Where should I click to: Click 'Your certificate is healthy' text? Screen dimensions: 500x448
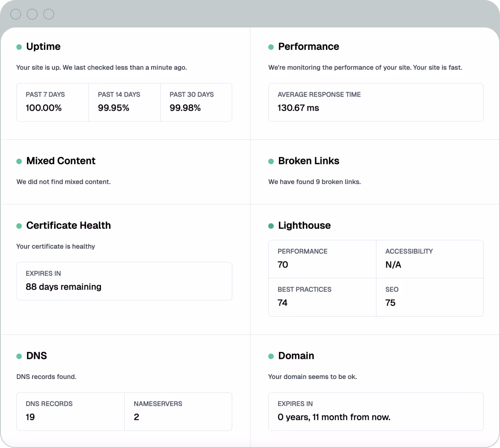pos(56,246)
